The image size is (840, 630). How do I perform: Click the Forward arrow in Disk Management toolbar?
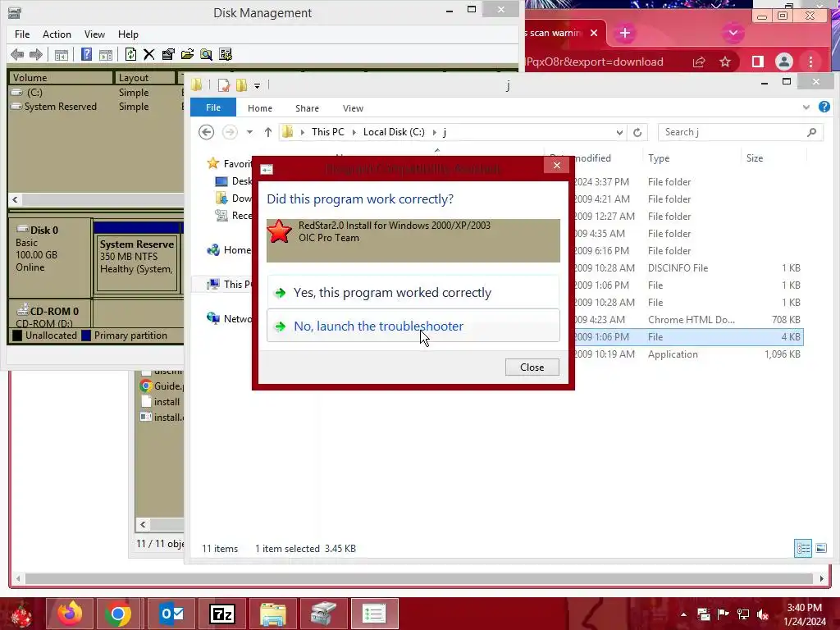pos(36,54)
